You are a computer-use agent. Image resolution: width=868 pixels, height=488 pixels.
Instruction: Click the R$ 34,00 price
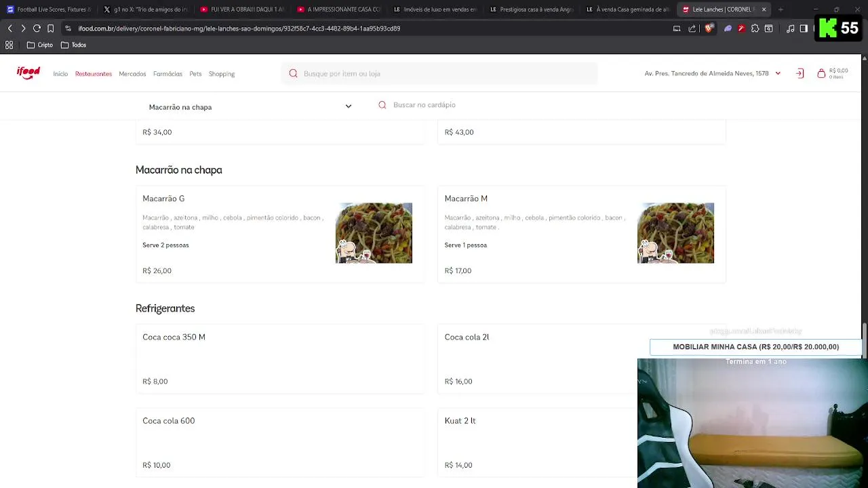tap(157, 132)
